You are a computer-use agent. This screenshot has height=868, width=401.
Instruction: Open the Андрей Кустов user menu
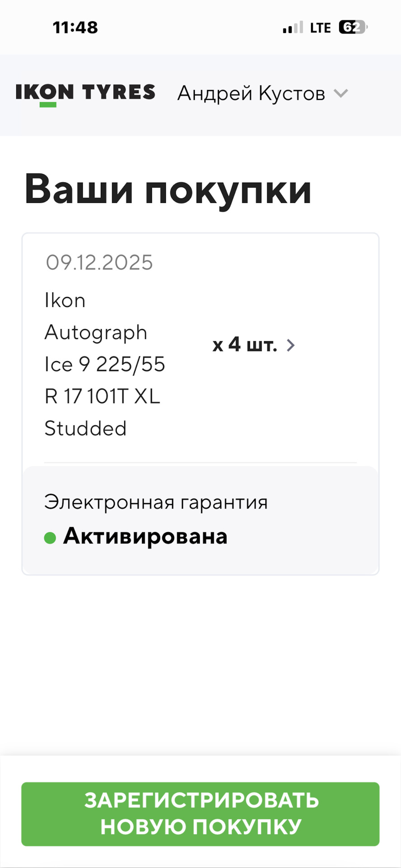251,94
